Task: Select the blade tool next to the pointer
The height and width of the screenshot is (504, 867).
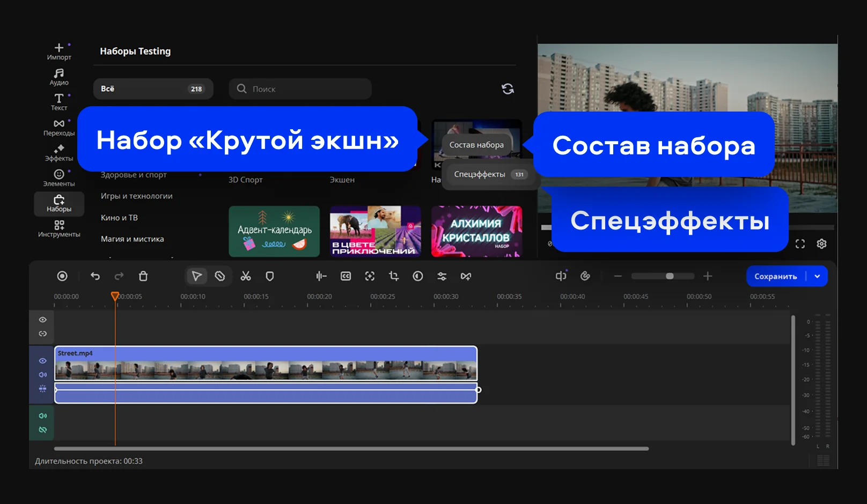Action: 220,276
